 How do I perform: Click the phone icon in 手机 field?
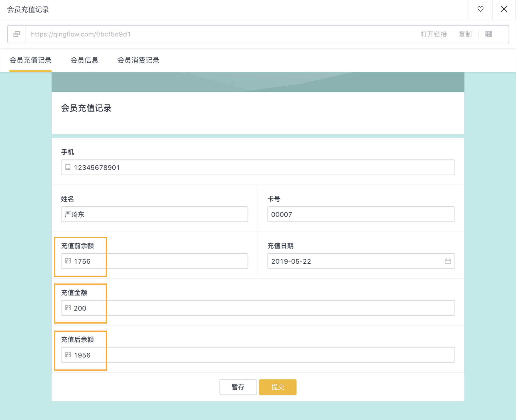pyautogui.click(x=68, y=167)
